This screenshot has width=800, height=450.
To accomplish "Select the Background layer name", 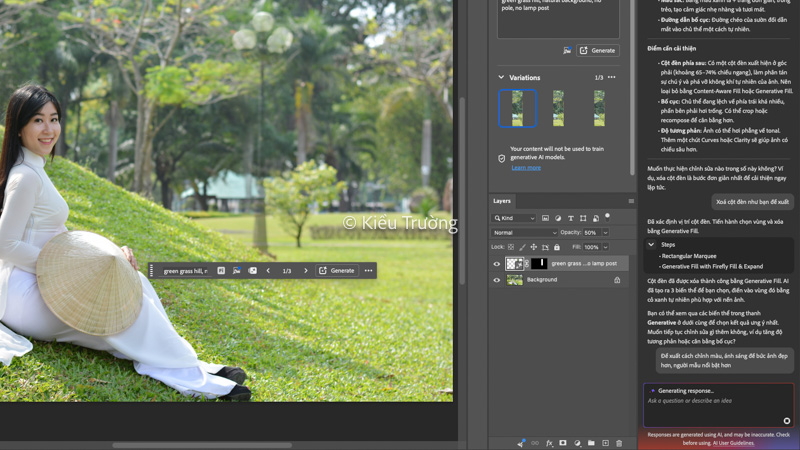I will [541, 280].
